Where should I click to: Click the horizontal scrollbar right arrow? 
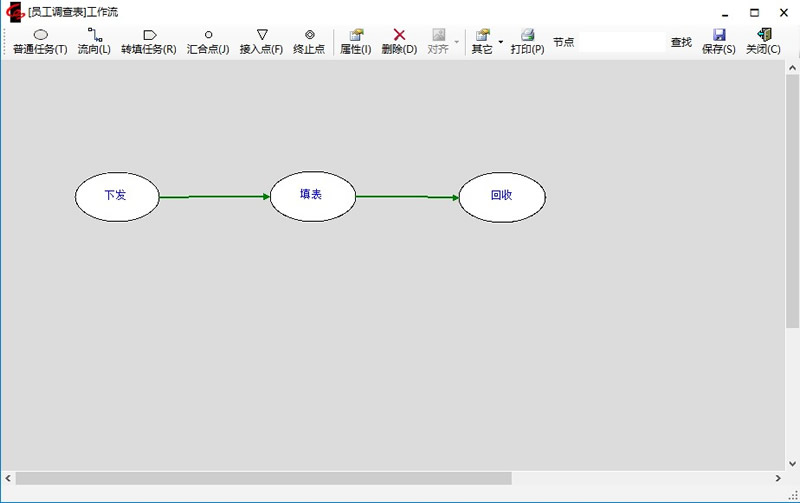(778, 479)
